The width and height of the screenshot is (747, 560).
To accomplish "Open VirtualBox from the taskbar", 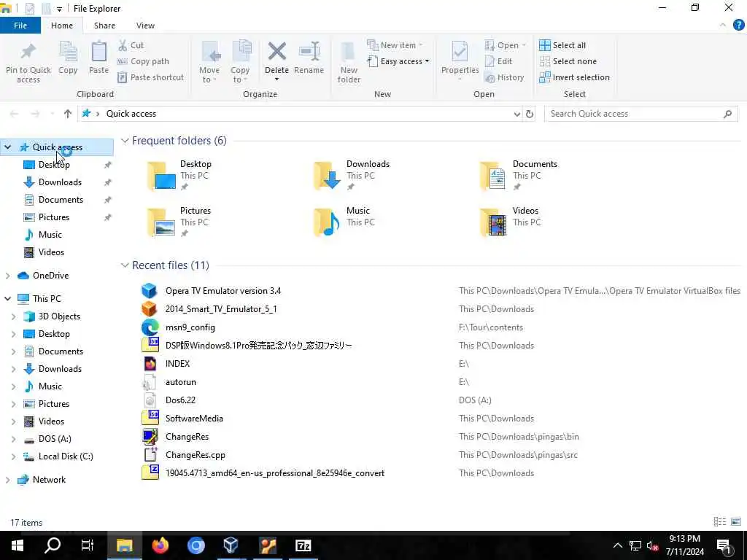I will coord(231,545).
